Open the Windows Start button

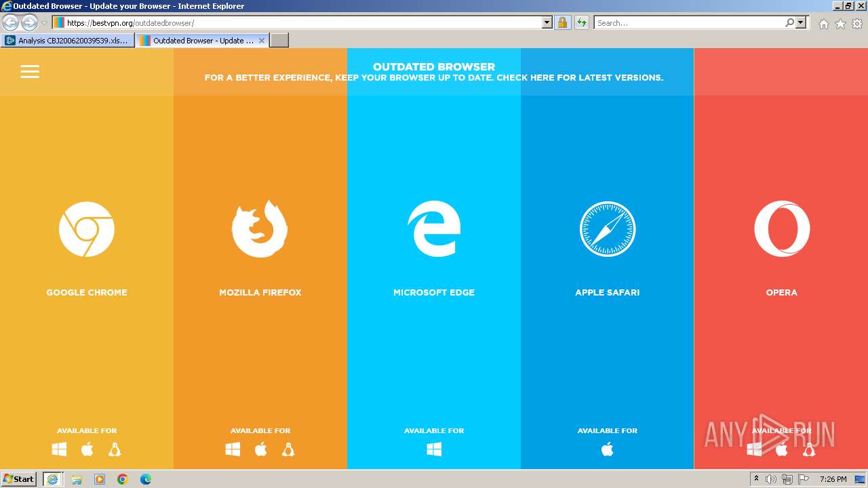[x=19, y=479]
